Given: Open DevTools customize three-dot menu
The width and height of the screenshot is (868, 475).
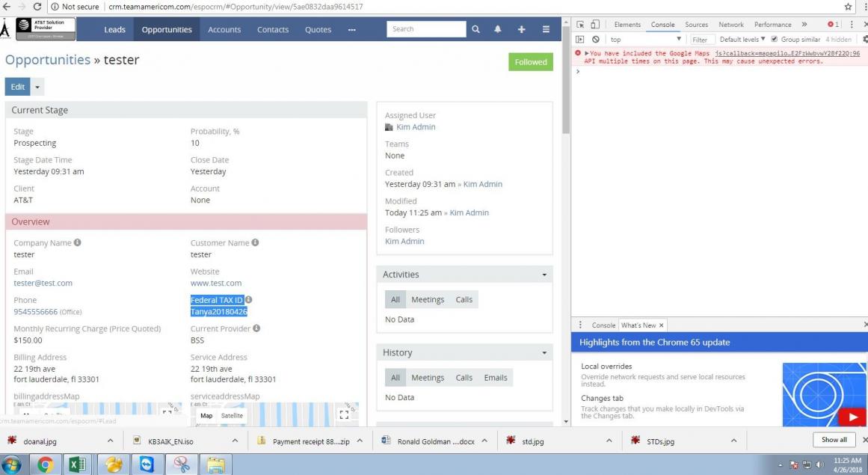Looking at the screenshot, I should point(852,25).
